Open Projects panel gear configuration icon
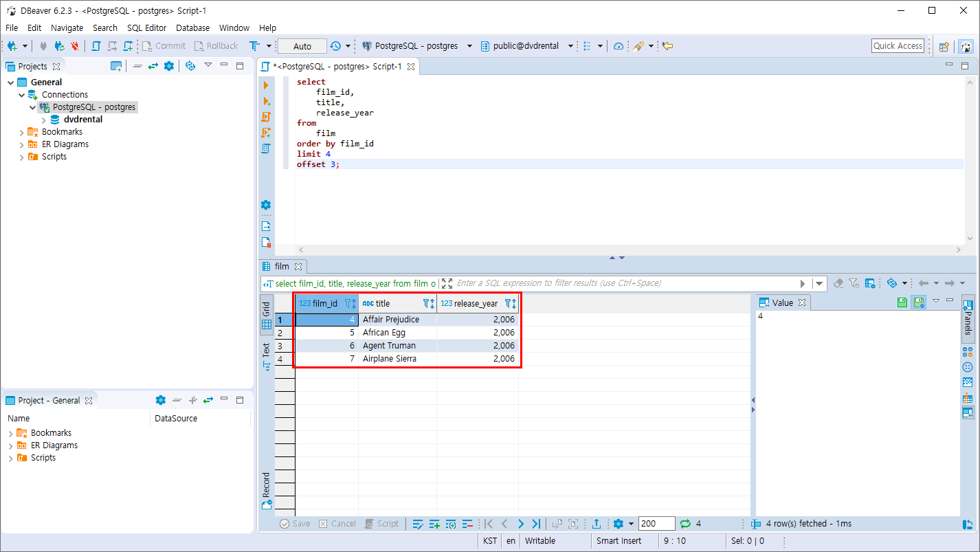This screenshot has width=980, height=552. click(x=169, y=66)
